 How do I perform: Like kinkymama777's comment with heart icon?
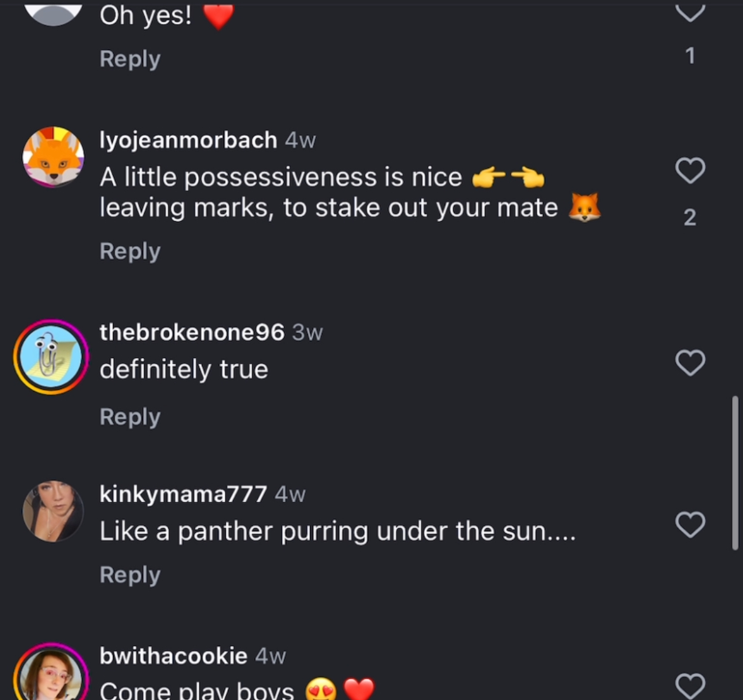pyautogui.click(x=690, y=524)
